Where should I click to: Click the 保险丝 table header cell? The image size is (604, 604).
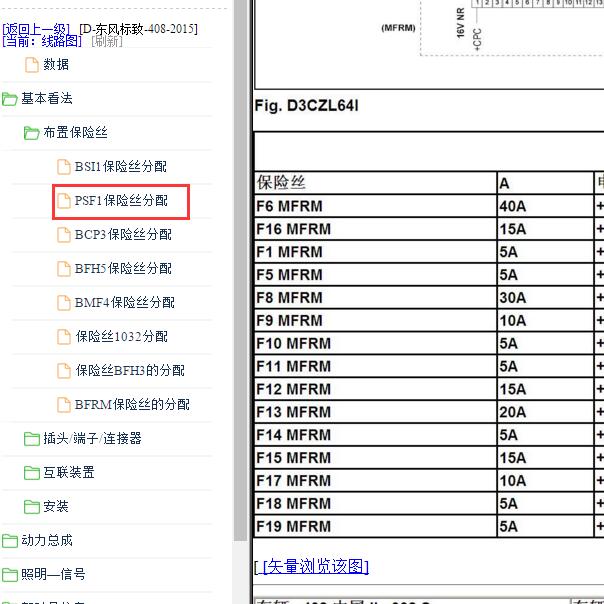376,183
